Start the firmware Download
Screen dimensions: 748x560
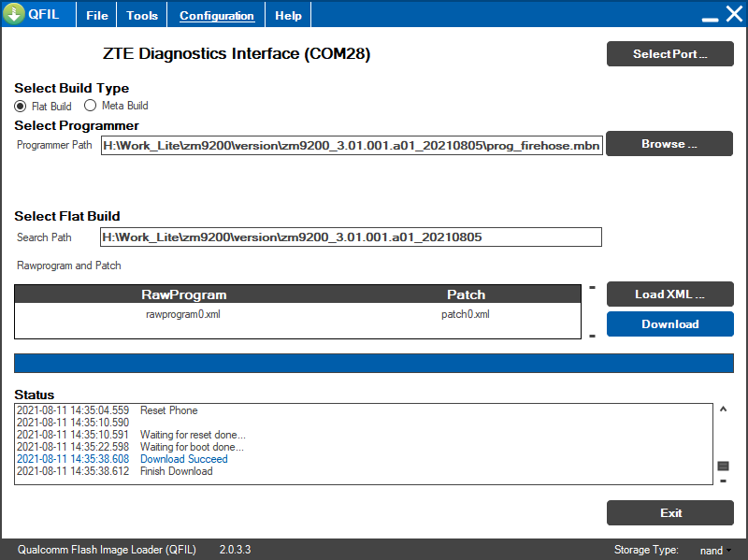coord(669,323)
